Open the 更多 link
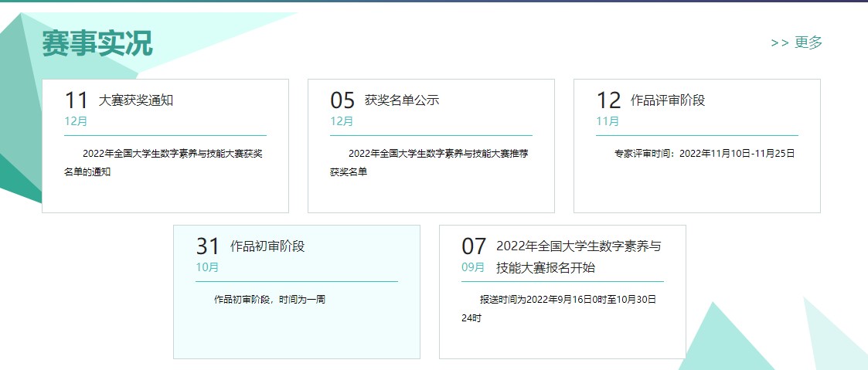868x370 pixels. (x=797, y=42)
